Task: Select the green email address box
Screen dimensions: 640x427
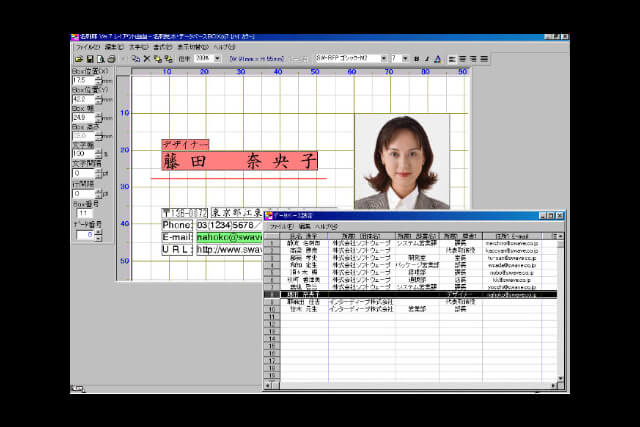Action: coord(229,237)
